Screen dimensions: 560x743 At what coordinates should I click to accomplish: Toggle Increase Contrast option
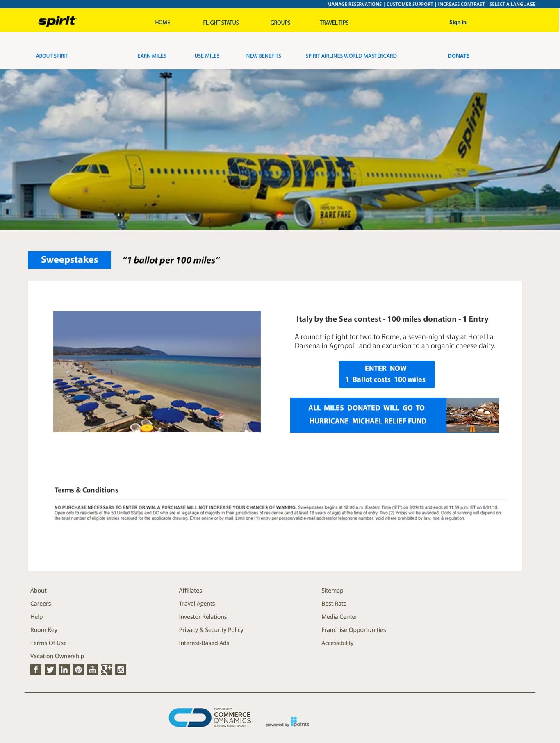[461, 4]
